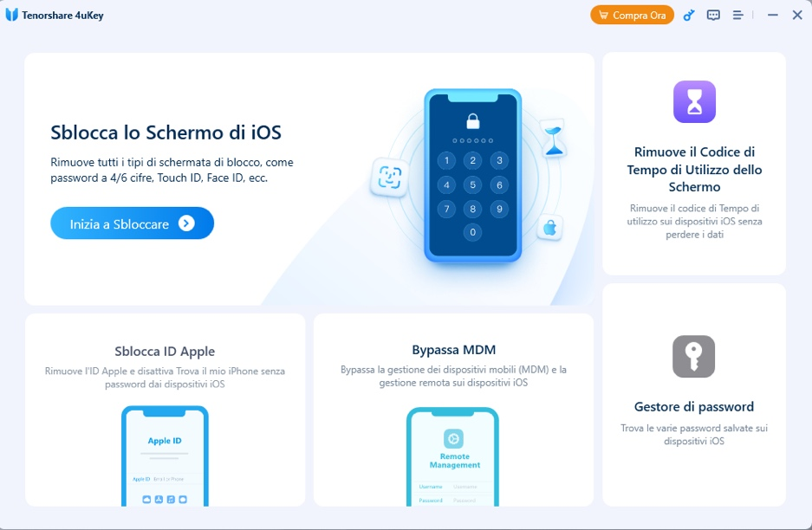Click the Remote Management phone illustration
This screenshot has width=812, height=530.
coord(453,456)
